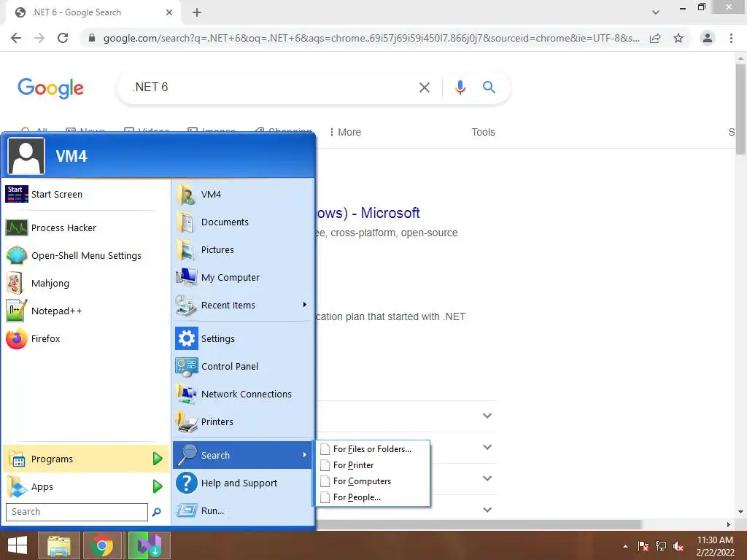
Task: Select For People... search option
Action: pos(372,497)
